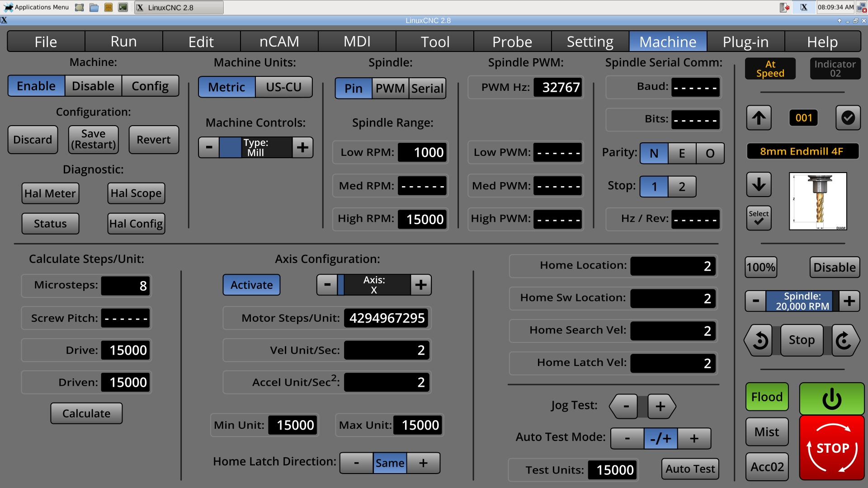
Task: Revert the configuration
Action: [154, 140]
